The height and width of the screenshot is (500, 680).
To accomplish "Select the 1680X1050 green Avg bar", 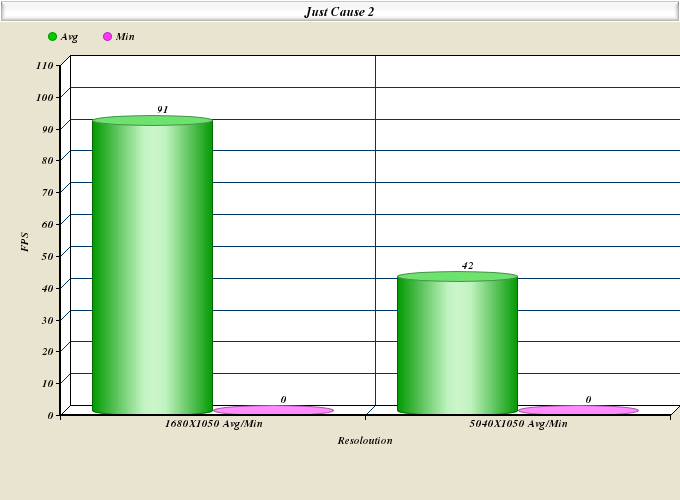I will pos(153,265).
